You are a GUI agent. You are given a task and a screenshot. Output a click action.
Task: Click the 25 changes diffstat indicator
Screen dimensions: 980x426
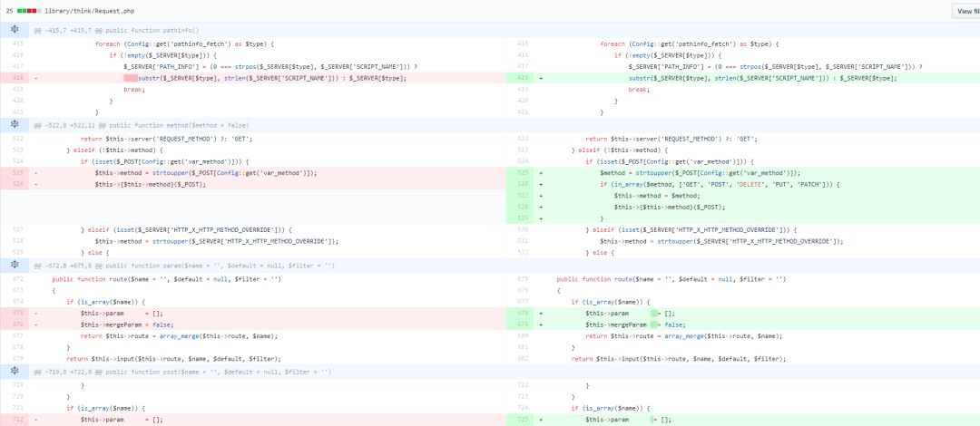coord(23,11)
